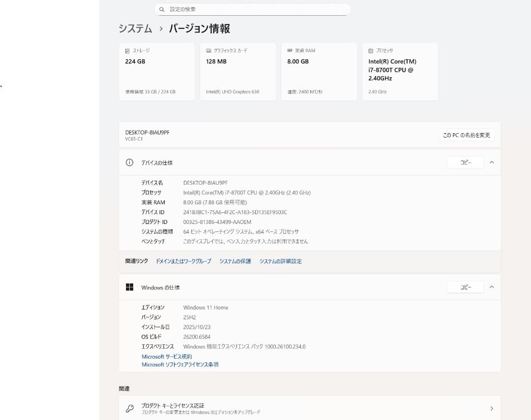
Task: Collapse the Windows の仕様 section
Action: (x=492, y=287)
